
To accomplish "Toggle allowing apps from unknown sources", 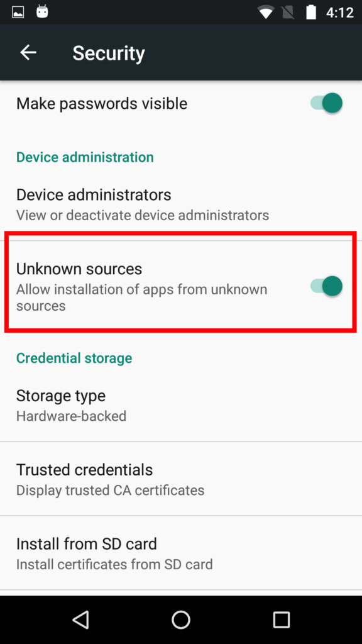I will [x=326, y=286].
